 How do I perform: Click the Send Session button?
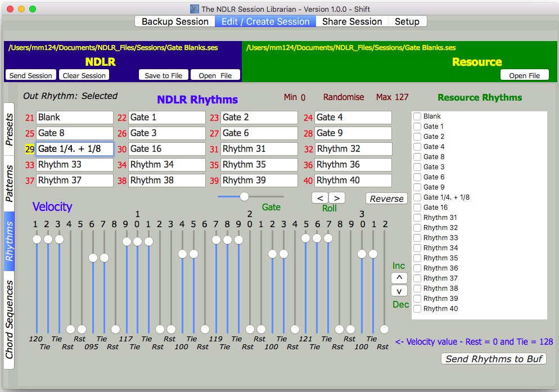click(x=31, y=75)
